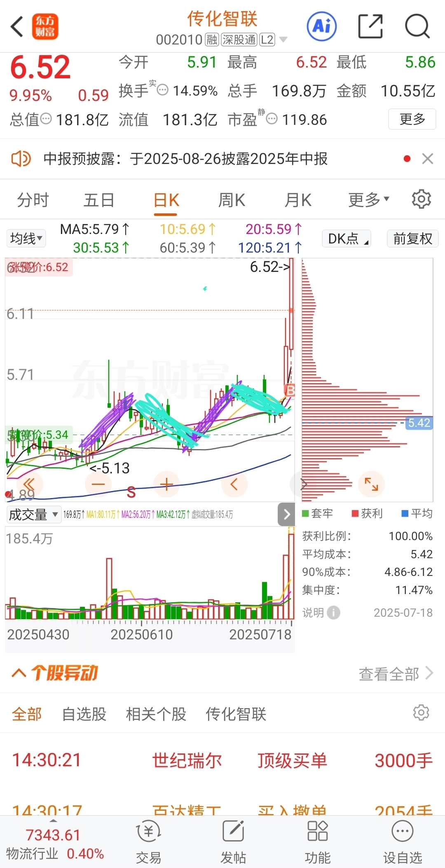Tap the 涨停价:6.52 label
Image resolution: width=445 pixels, height=868 pixels.
coord(39,267)
